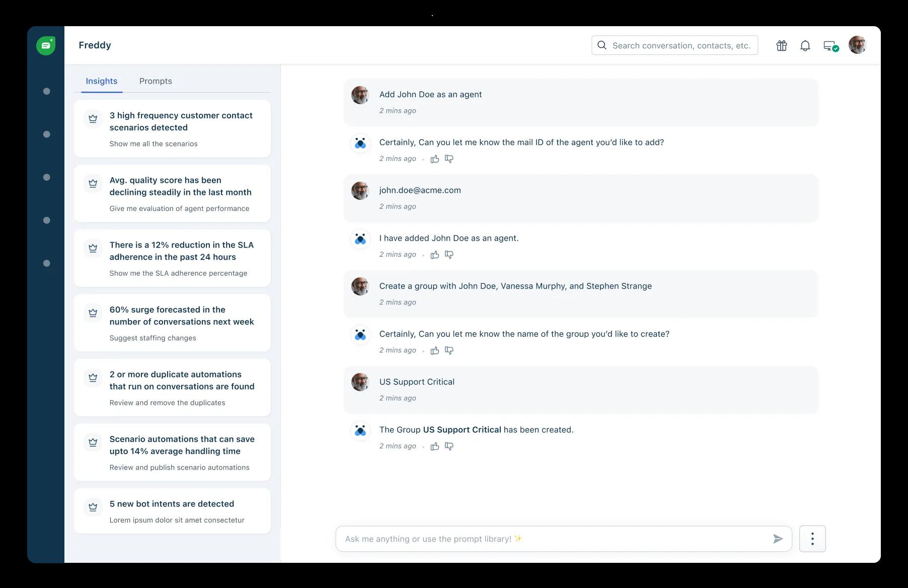The image size is (908, 588).
Task: Click the 'Create a group with John Doe' message
Action: click(x=515, y=286)
